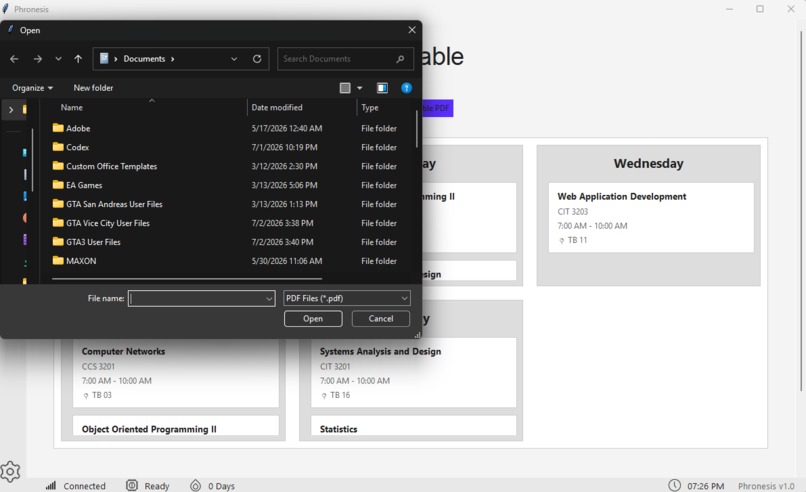Open the view options dropdown arrow
This screenshot has width=806, height=492.
coord(359,88)
